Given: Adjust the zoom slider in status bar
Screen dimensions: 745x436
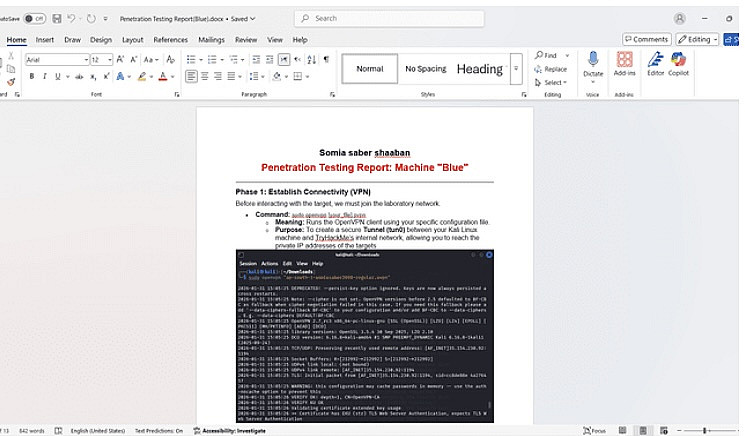Looking at the screenshot, I should [x=705, y=430].
